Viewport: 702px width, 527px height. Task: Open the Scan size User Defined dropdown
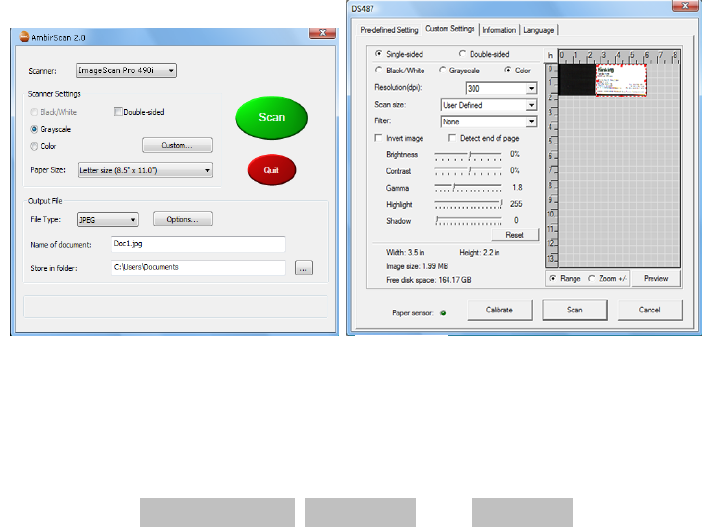click(x=488, y=105)
